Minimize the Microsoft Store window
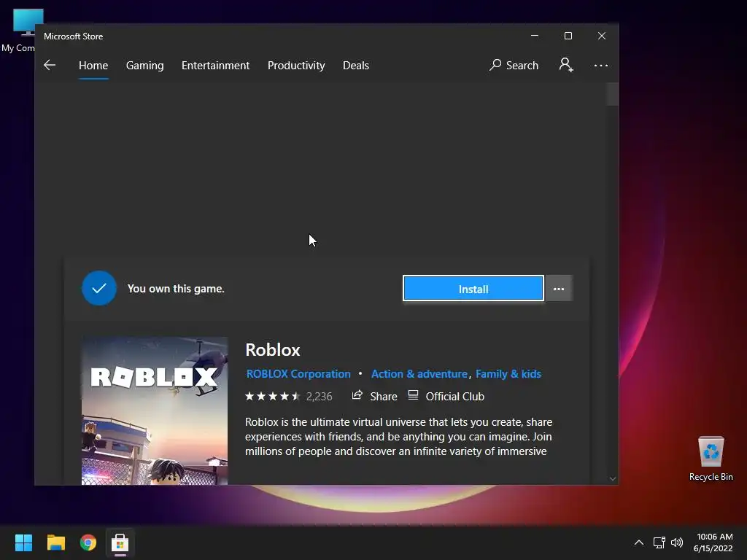This screenshot has width=747, height=560. (x=535, y=36)
